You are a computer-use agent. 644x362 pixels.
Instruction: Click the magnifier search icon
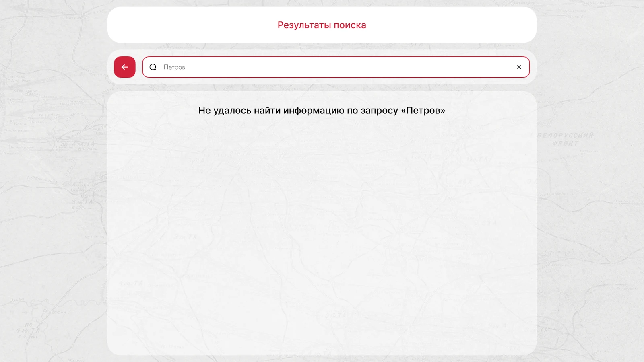click(153, 67)
